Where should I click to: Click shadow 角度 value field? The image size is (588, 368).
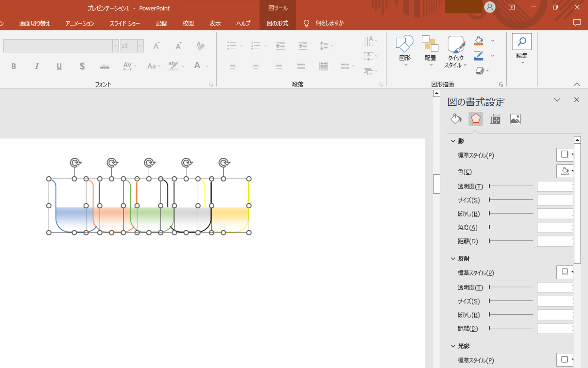point(555,227)
